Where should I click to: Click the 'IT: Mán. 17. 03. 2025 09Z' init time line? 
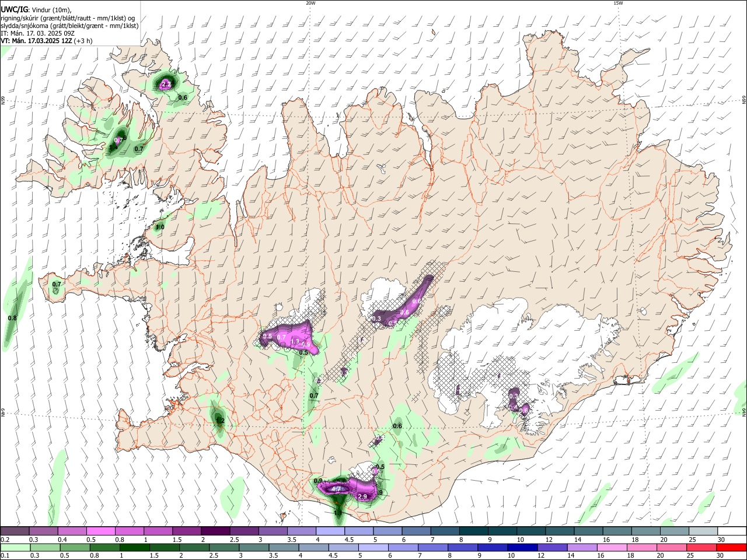tap(37, 33)
